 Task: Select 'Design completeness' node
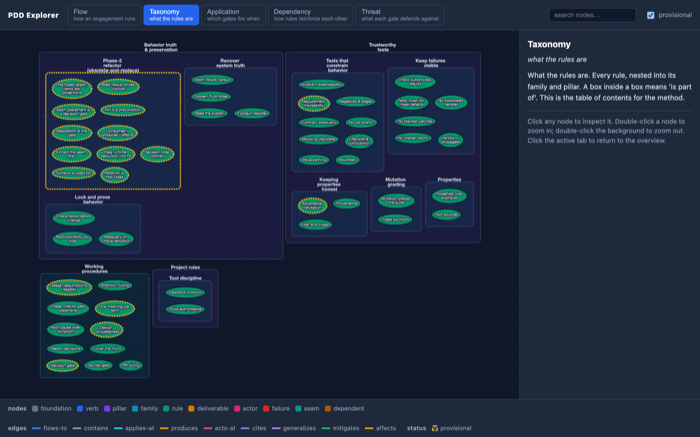point(106,329)
